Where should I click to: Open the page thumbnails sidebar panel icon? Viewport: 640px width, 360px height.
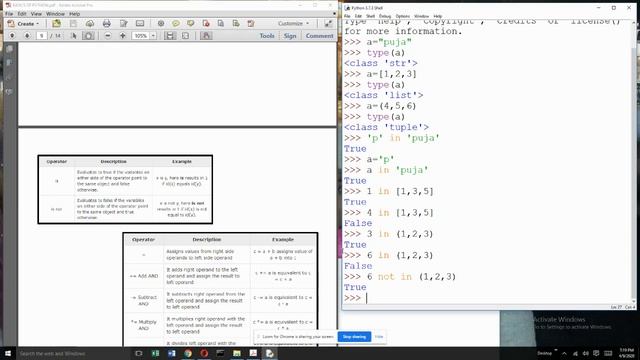click(x=9, y=49)
